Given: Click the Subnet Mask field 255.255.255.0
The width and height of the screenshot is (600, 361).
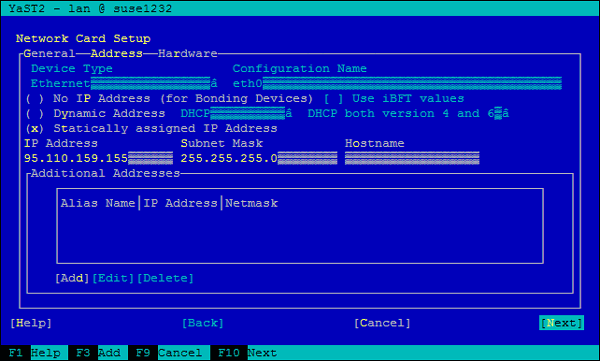Looking at the screenshot, I should coord(259,158).
